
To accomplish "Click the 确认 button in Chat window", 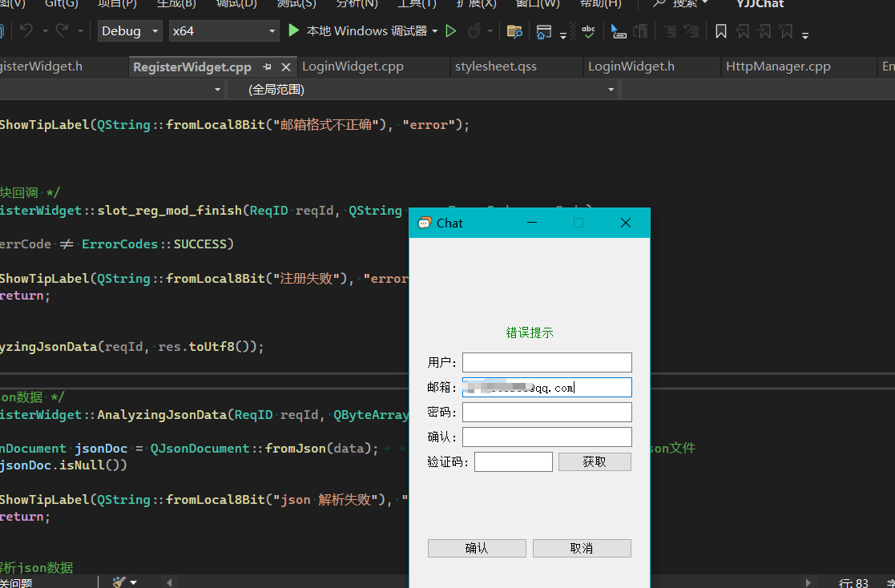I will (x=477, y=548).
